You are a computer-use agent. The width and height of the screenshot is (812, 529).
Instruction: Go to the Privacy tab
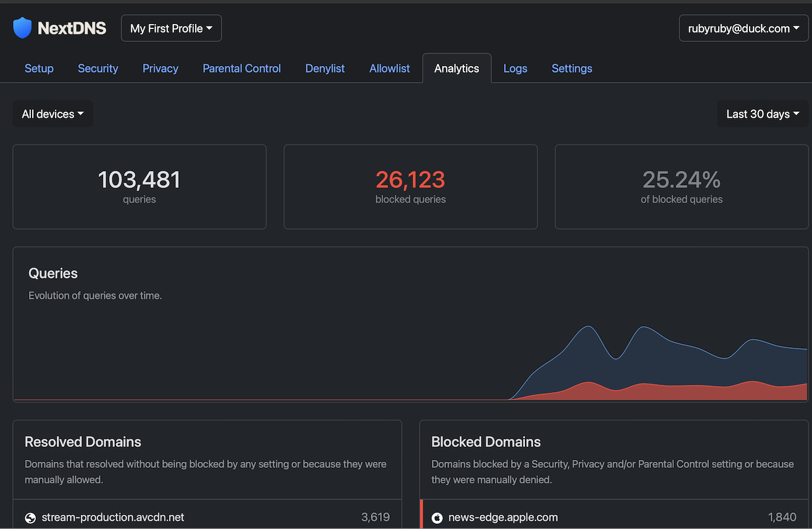point(160,68)
